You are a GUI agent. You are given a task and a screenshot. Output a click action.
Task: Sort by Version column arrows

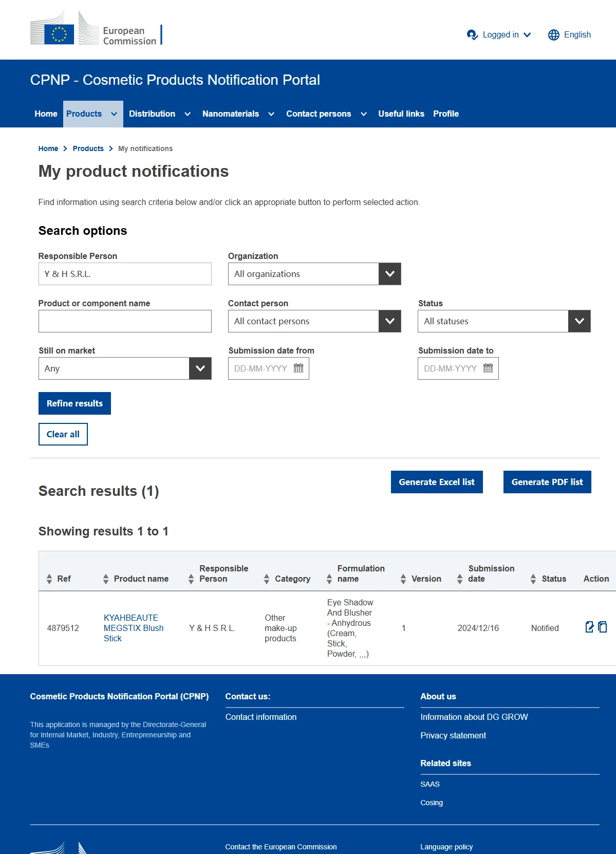point(403,579)
